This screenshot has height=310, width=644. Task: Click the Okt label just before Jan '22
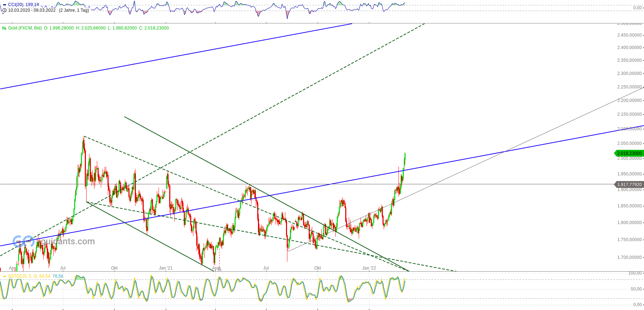[318, 268]
